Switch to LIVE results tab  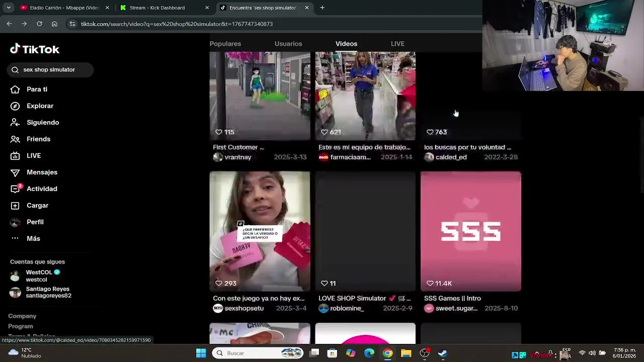click(x=397, y=44)
